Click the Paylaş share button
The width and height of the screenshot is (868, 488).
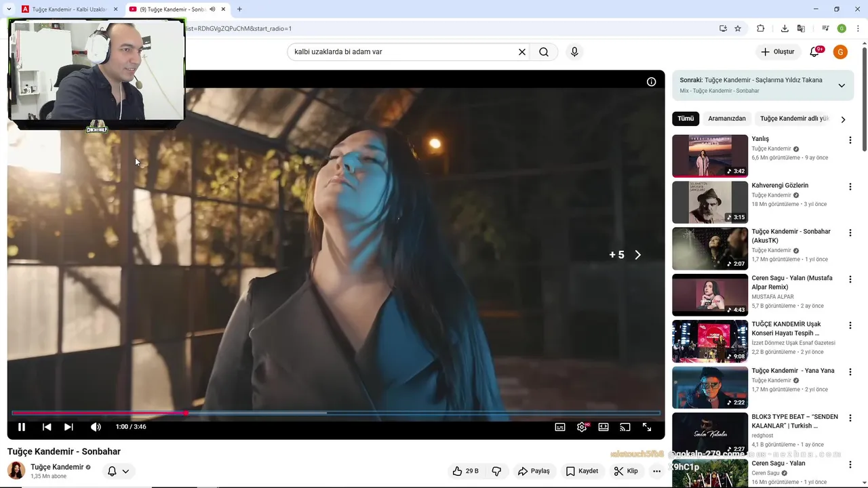534,471
